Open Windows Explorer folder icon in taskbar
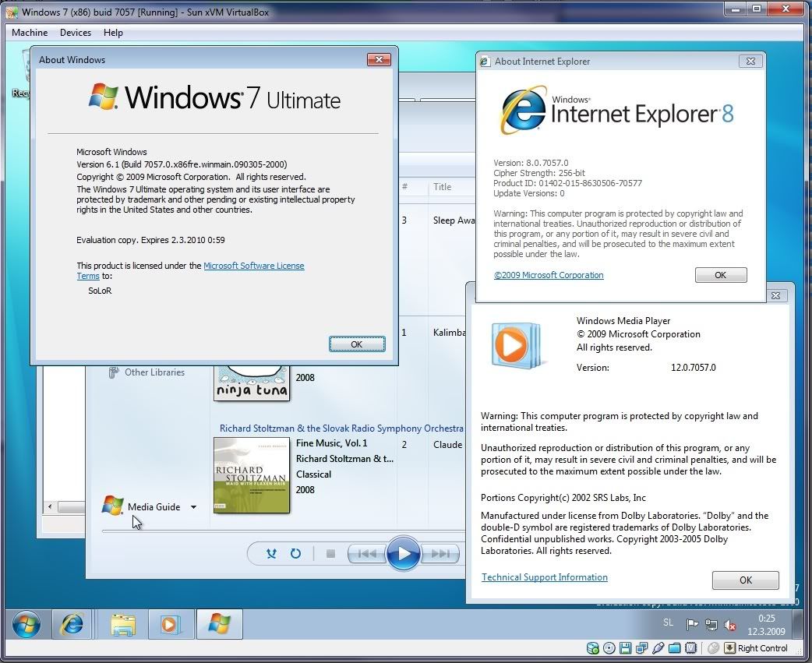 122,624
